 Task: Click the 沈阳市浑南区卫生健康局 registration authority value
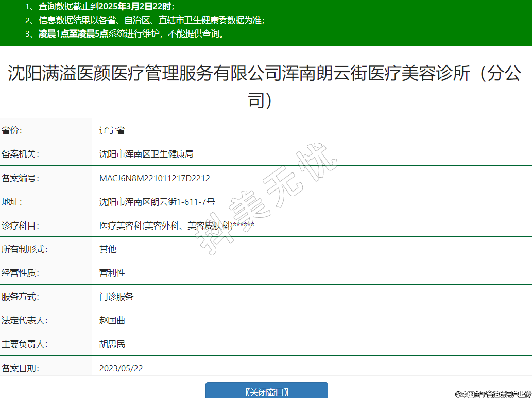point(146,154)
